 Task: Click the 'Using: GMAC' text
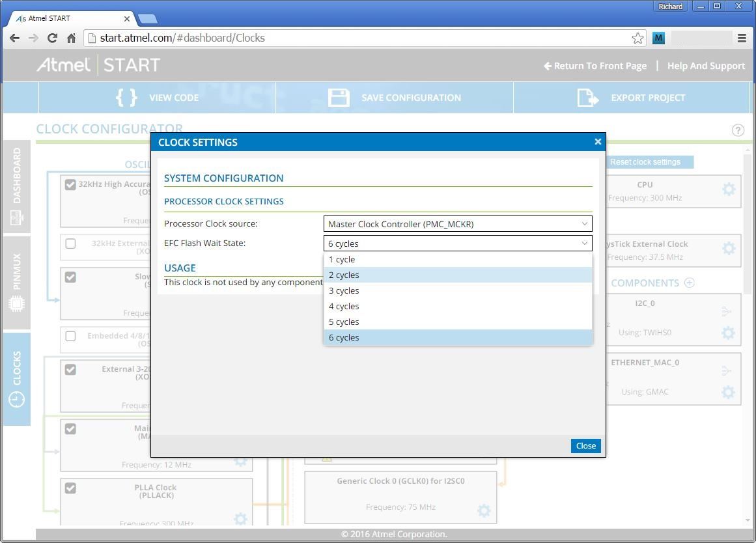(x=645, y=392)
